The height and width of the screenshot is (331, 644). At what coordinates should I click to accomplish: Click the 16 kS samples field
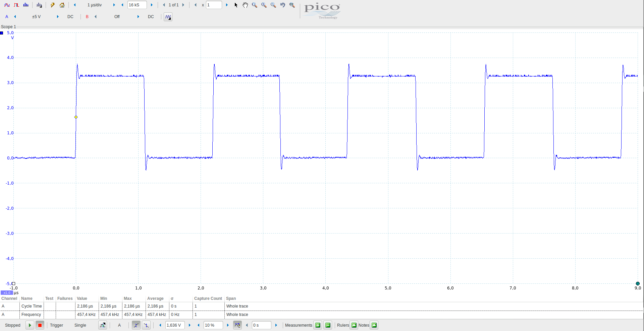(137, 5)
